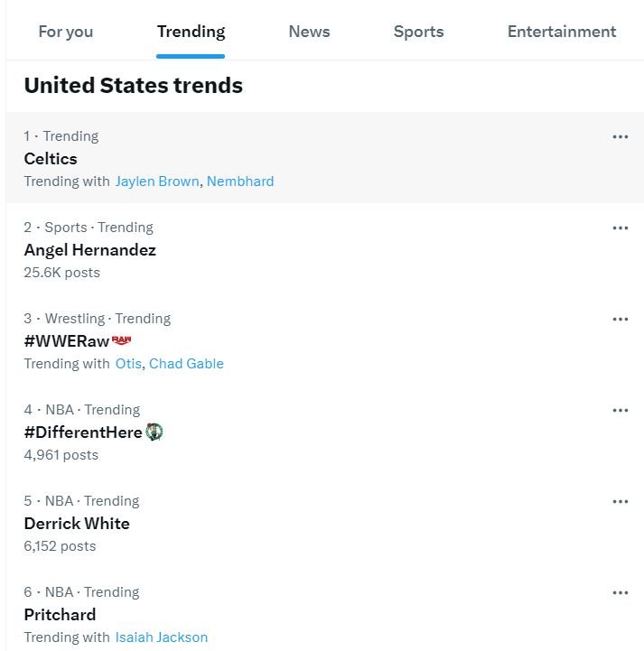Open more options for Derrick White trend
This screenshot has width=644, height=651.
pyautogui.click(x=620, y=501)
